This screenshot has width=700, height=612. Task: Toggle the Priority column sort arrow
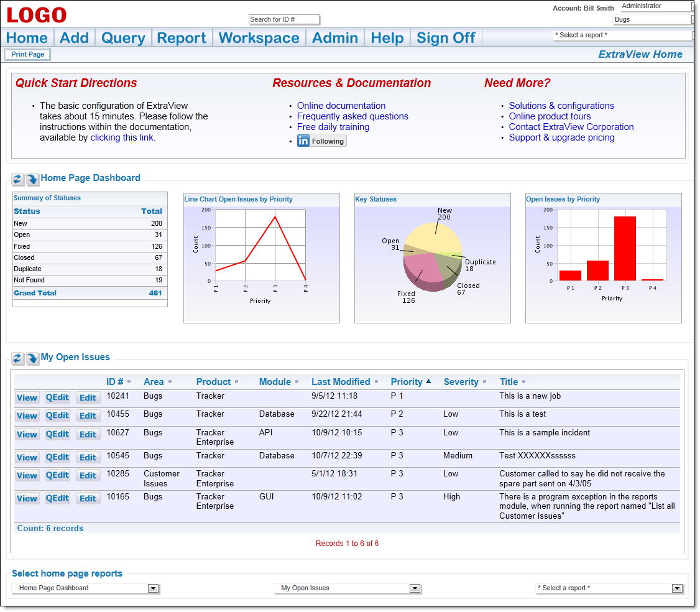point(428,382)
